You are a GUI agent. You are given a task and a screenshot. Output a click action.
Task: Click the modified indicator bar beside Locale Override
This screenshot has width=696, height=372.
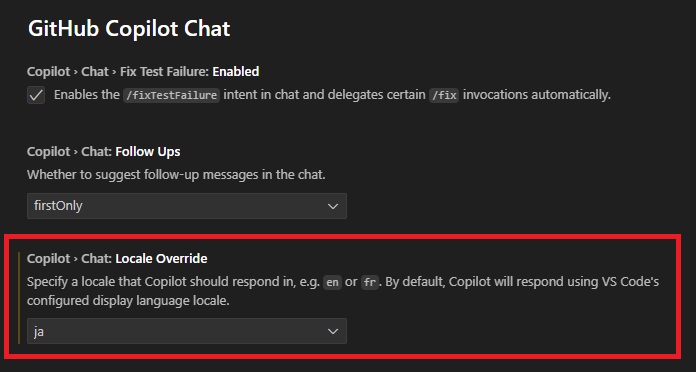(19, 298)
